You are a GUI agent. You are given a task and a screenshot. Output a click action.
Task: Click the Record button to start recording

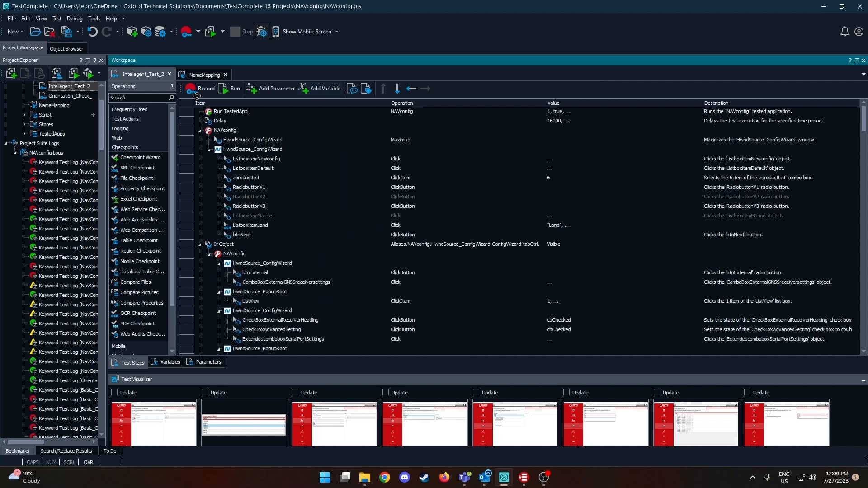(201, 88)
